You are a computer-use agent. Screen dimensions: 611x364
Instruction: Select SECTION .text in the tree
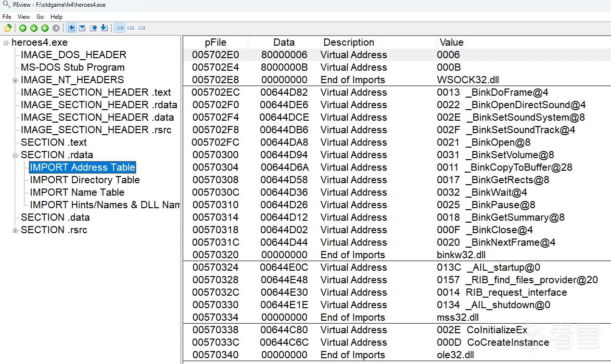54,142
